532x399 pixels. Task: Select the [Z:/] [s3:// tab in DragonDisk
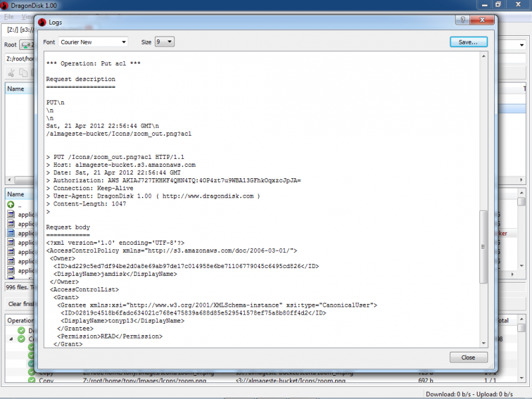pyautogui.click(x=20, y=29)
